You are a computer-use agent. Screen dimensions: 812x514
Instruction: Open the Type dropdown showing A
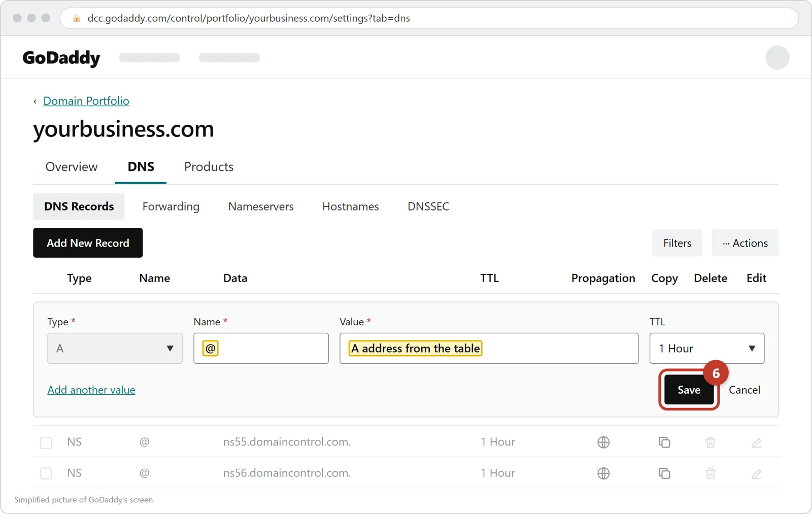point(115,348)
